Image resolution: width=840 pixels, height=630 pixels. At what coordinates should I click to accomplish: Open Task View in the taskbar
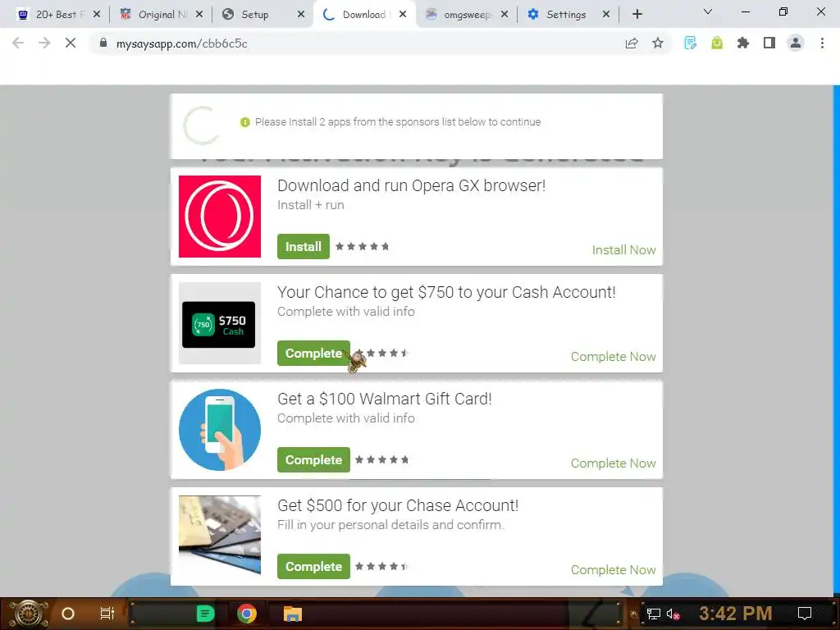(x=107, y=614)
